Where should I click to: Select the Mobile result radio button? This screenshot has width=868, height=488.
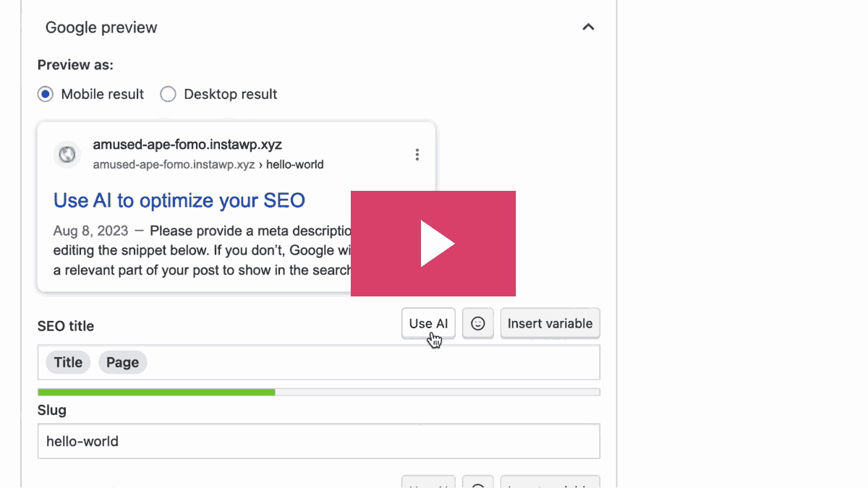tap(46, 94)
